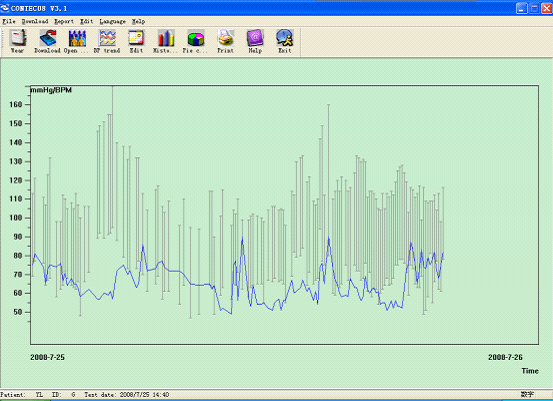Click the 50 y-axis value
This screenshot has height=401, width=553.
coord(18,312)
